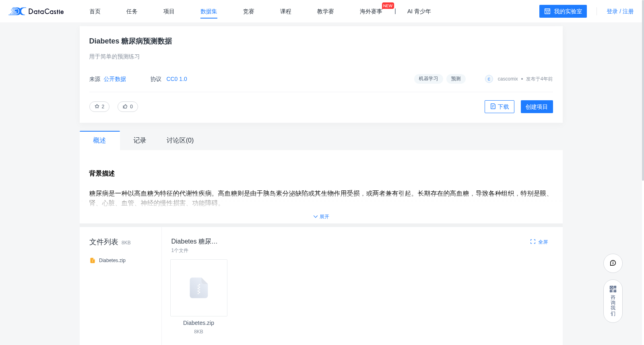This screenshot has width=644, height=345.
Task: Switch to the 记录 tab
Action: [x=140, y=140]
